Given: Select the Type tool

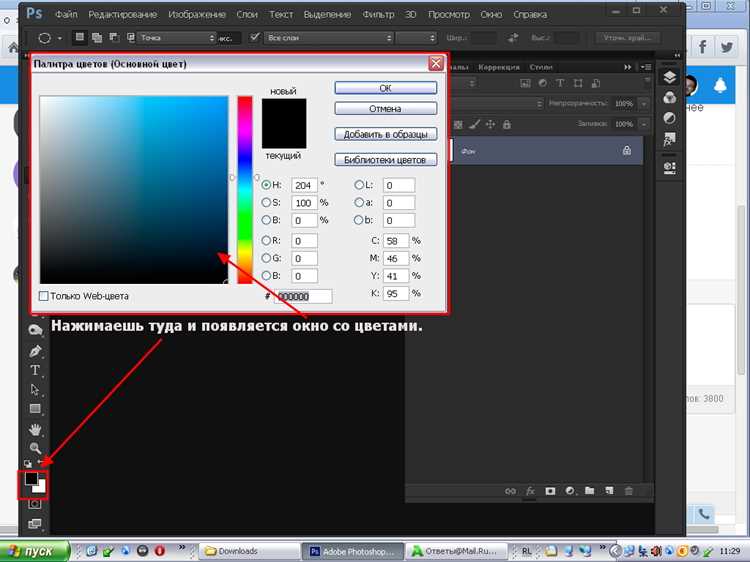Looking at the screenshot, I should pos(35,370).
